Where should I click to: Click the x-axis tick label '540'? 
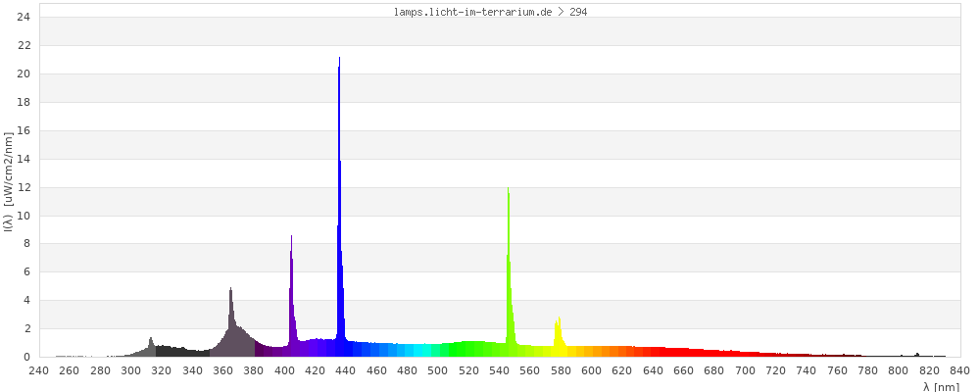point(500,370)
